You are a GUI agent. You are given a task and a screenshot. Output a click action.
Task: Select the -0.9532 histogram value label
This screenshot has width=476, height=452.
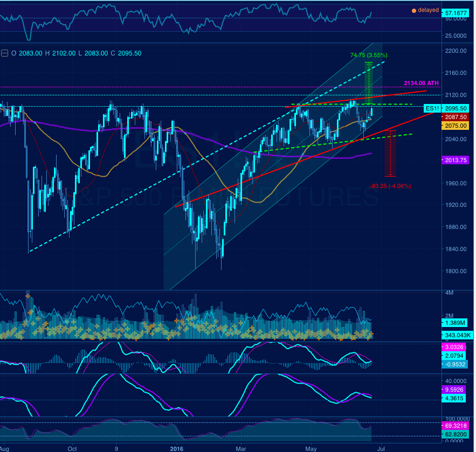click(x=454, y=364)
